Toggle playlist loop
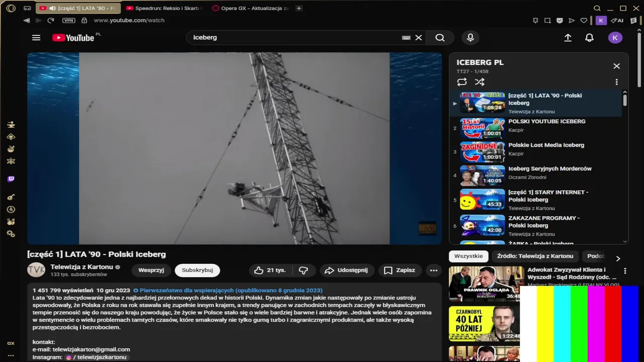Viewport: 644px width, 362px height. pos(462,82)
